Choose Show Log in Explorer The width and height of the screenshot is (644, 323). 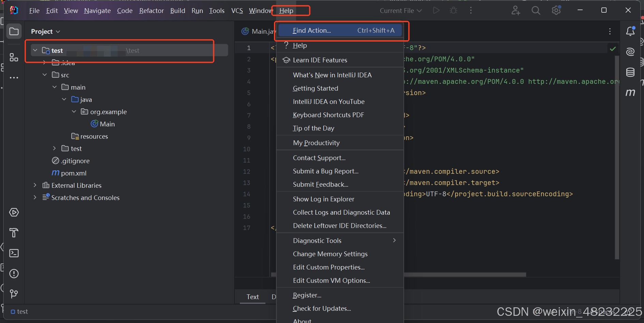tap(340, 199)
